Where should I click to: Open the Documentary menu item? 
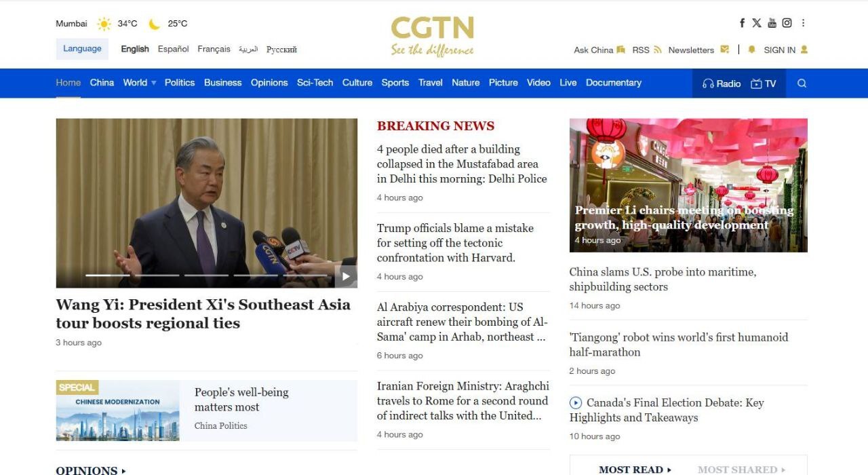[613, 83]
